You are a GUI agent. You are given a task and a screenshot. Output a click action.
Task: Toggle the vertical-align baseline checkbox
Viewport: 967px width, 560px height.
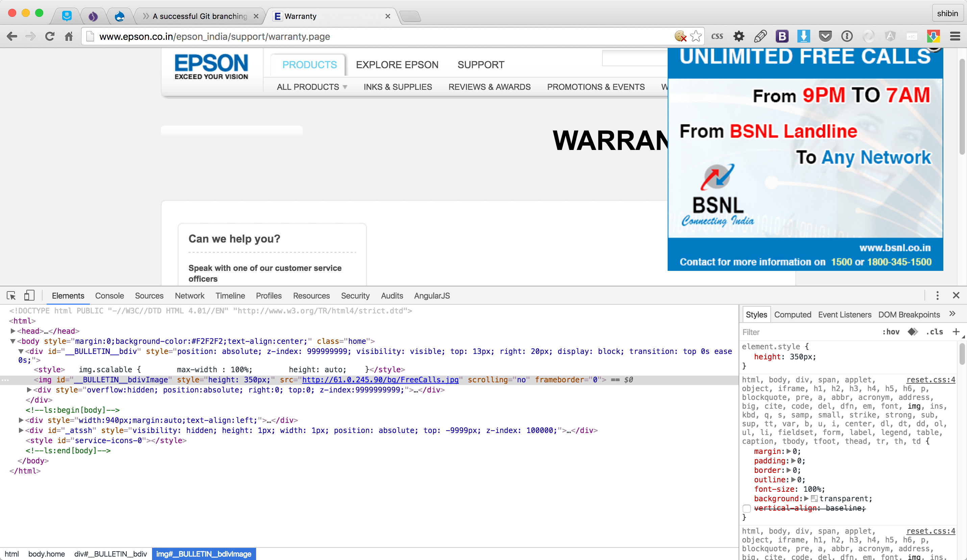pos(746,508)
